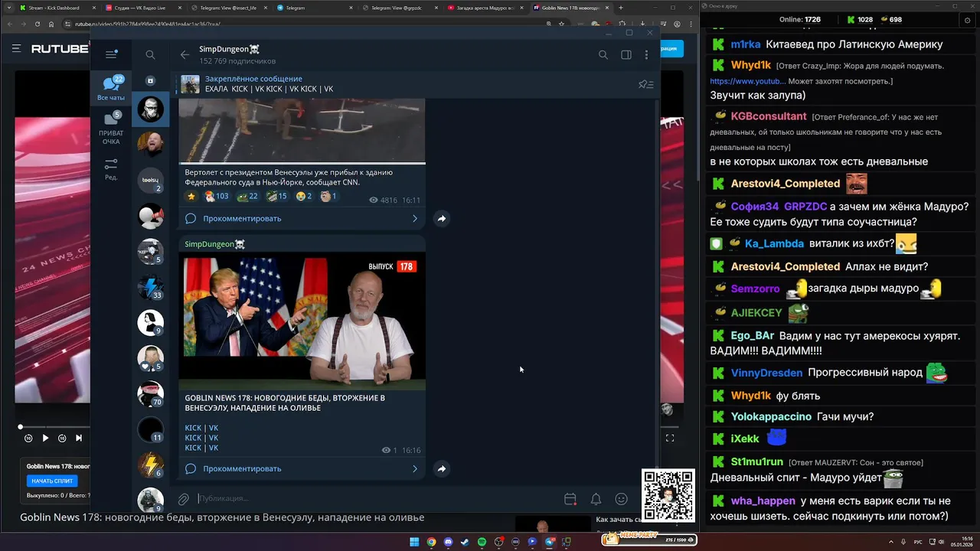Go back from SimpDungeon channel
The height and width of the screenshot is (551, 980).
[x=185, y=54]
